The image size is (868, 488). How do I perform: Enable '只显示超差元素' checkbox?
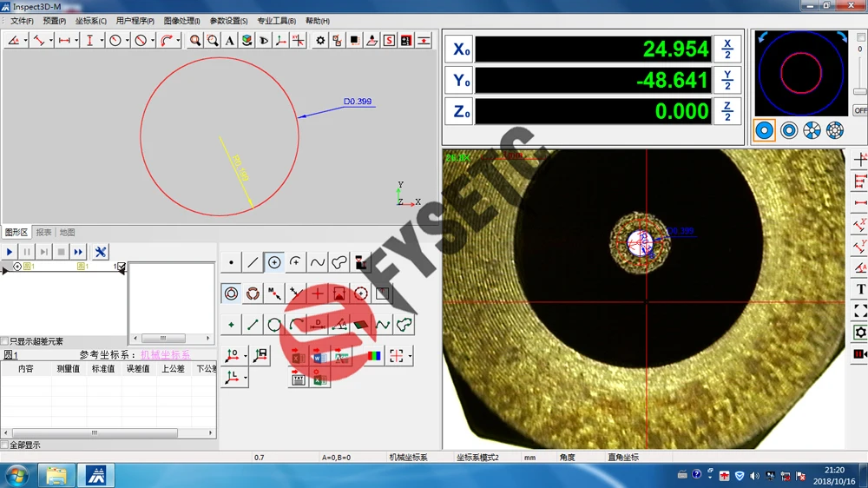pos(5,341)
